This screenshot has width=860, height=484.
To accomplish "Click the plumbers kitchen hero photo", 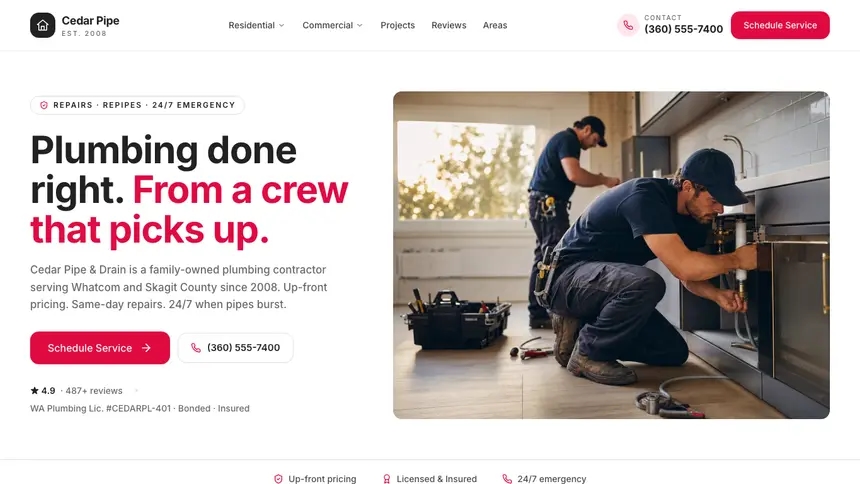I will pyautogui.click(x=611, y=255).
